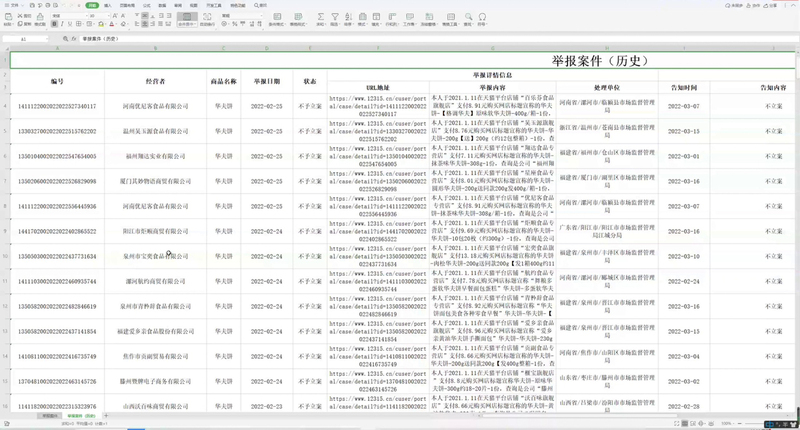Open the 举报案件 sheet tab
800x430 pixels.
[x=49, y=416]
